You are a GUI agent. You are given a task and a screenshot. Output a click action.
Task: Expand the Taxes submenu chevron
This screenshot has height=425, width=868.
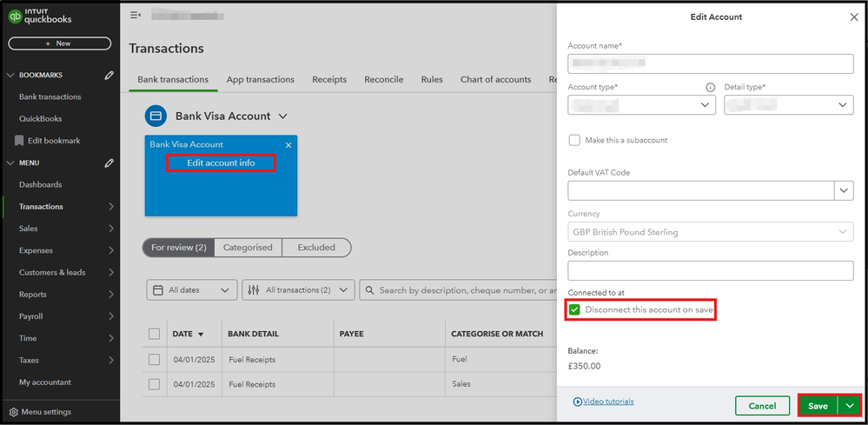110,361
